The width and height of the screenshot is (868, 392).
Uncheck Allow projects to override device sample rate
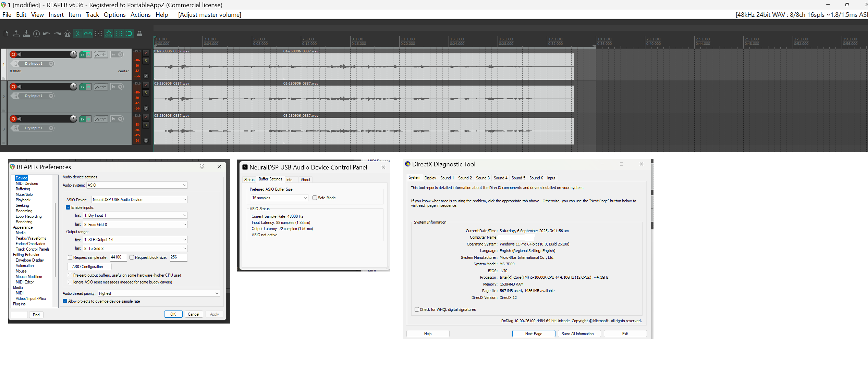point(65,301)
